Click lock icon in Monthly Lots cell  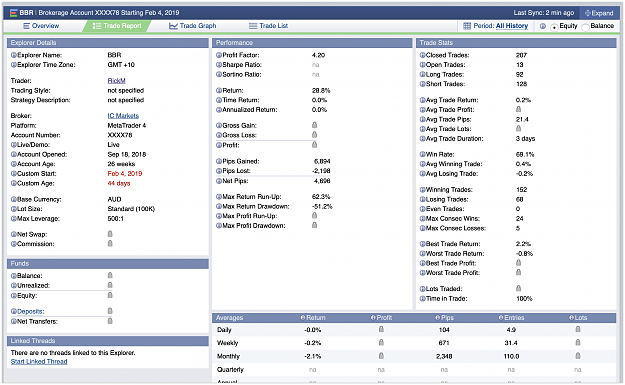578,356
